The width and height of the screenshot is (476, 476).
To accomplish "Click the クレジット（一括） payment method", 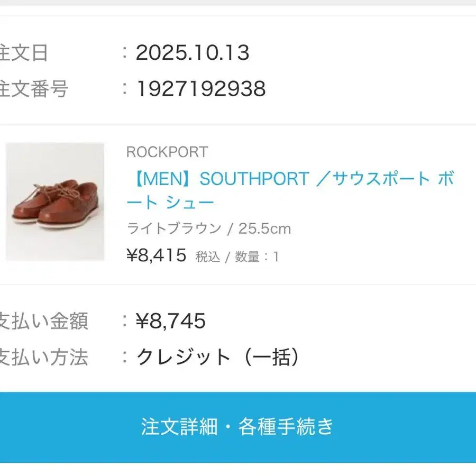I will pos(218,358).
